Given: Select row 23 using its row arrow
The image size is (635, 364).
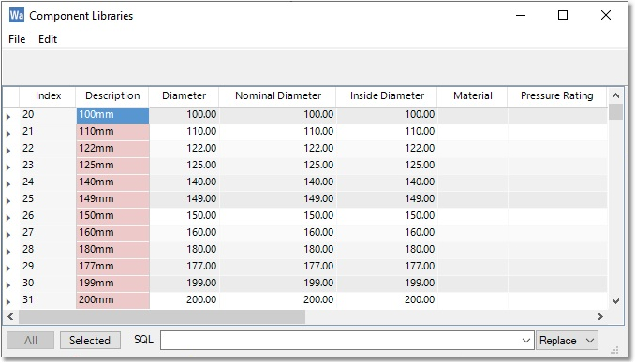Looking at the screenshot, I should (x=9, y=167).
